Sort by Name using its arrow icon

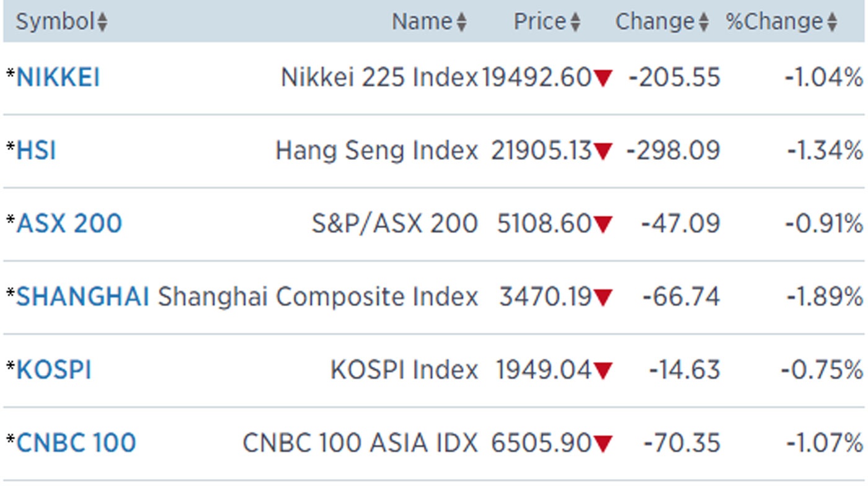(461, 23)
